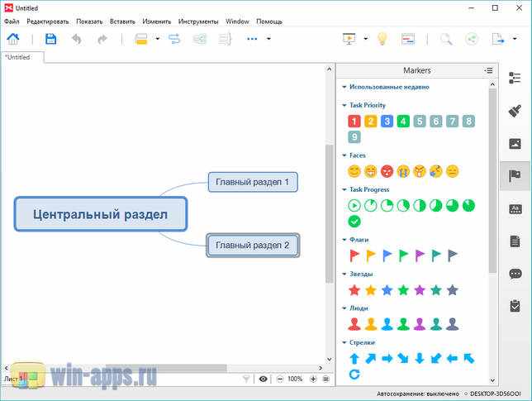Undo the last action
The image size is (532, 401).
[x=77, y=39]
